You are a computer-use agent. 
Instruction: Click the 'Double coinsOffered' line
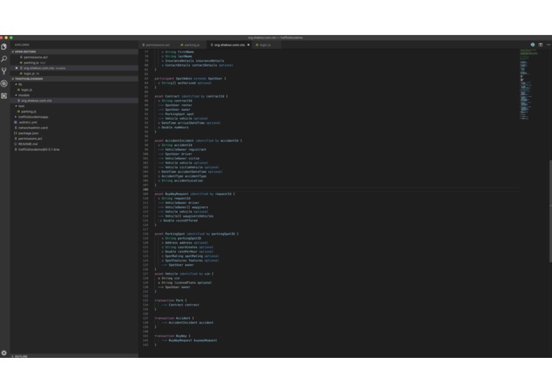(x=179, y=221)
